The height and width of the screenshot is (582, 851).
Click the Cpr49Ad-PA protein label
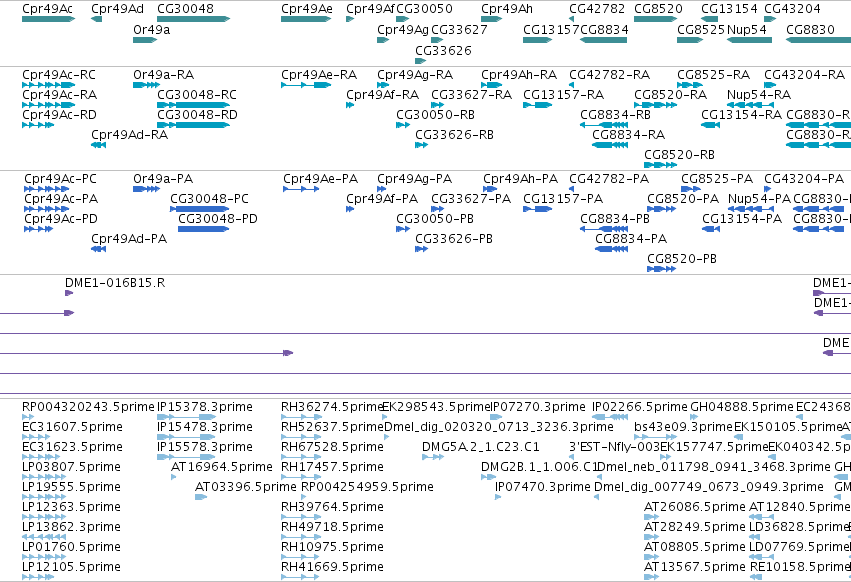point(129,239)
